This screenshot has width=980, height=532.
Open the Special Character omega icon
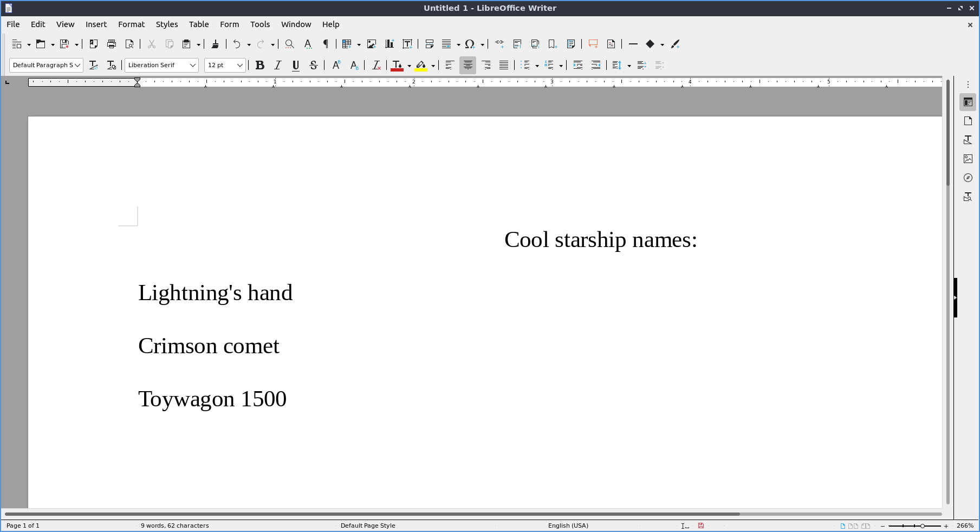pos(470,44)
